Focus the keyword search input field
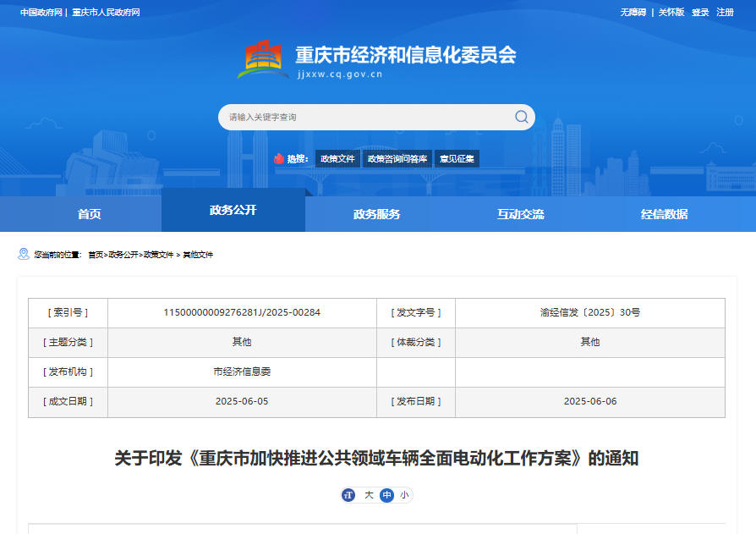756x534 pixels. tap(366, 118)
